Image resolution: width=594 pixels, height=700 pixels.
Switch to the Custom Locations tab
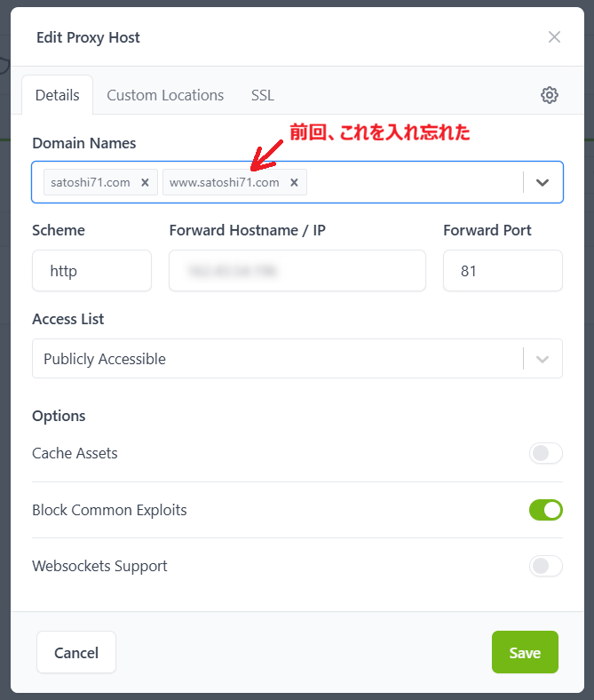pyautogui.click(x=165, y=95)
